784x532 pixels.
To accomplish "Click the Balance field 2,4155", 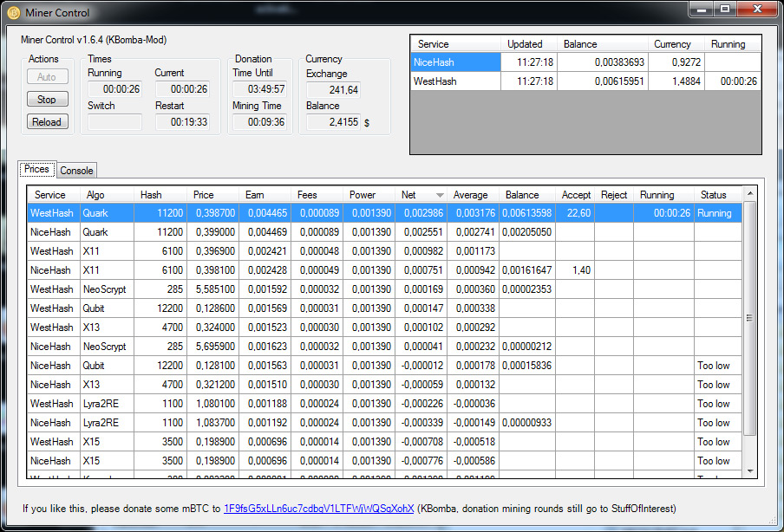I will 333,122.
